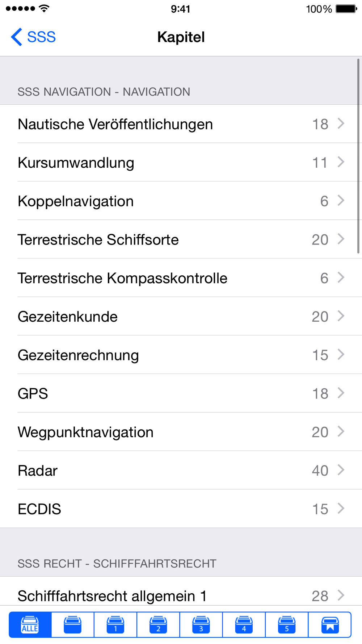Open chevron beside Radar row
Viewport: 362px width, 644px height.
click(x=341, y=470)
